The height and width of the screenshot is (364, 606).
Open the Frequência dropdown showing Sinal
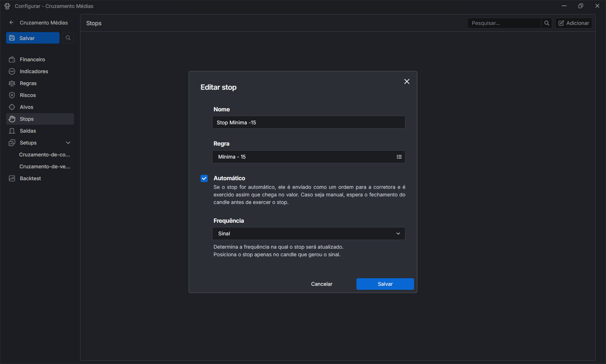308,234
